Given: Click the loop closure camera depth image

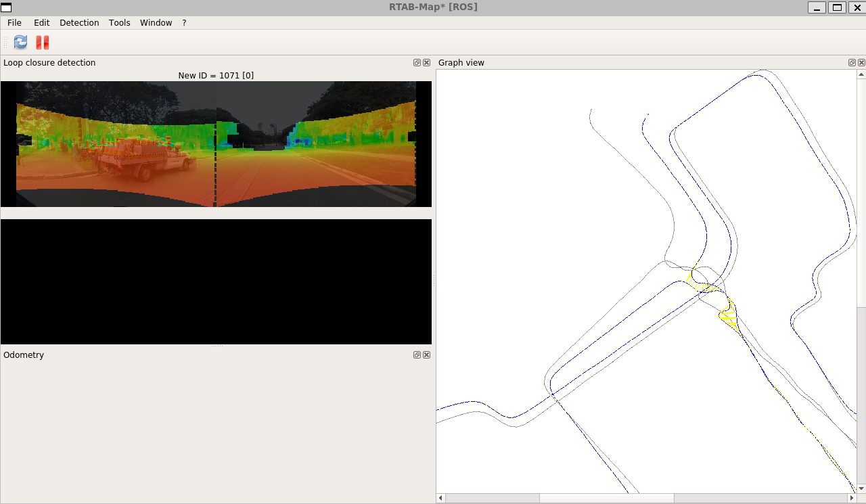Looking at the screenshot, I should coord(216,144).
